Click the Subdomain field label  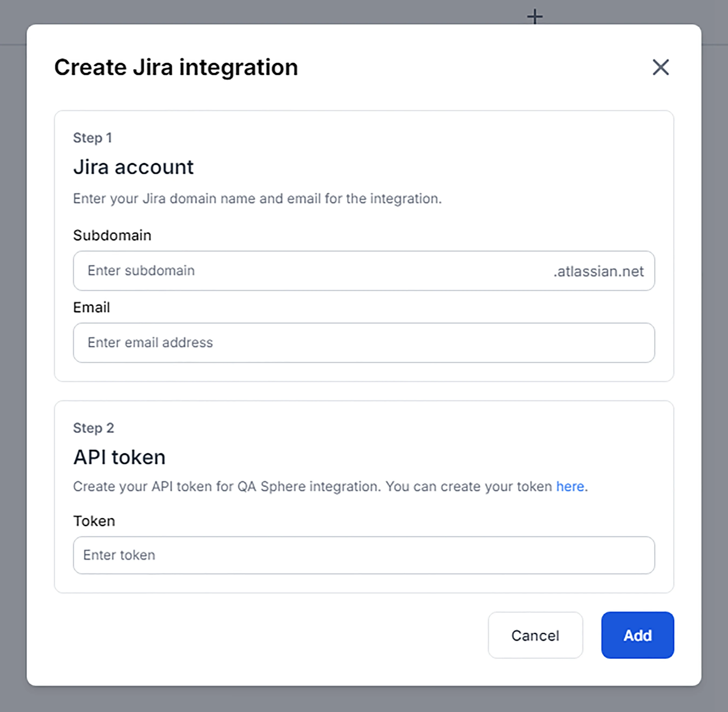pos(112,235)
